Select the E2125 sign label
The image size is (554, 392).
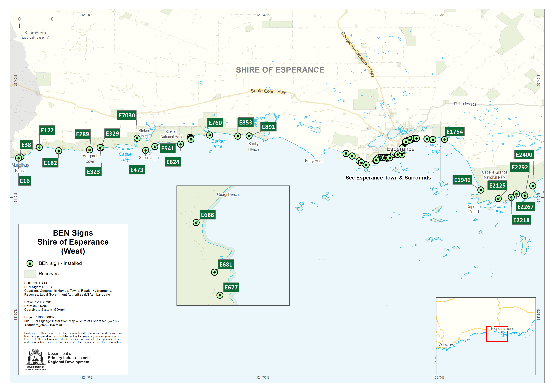pyautogui.click(x=497, y=185)
